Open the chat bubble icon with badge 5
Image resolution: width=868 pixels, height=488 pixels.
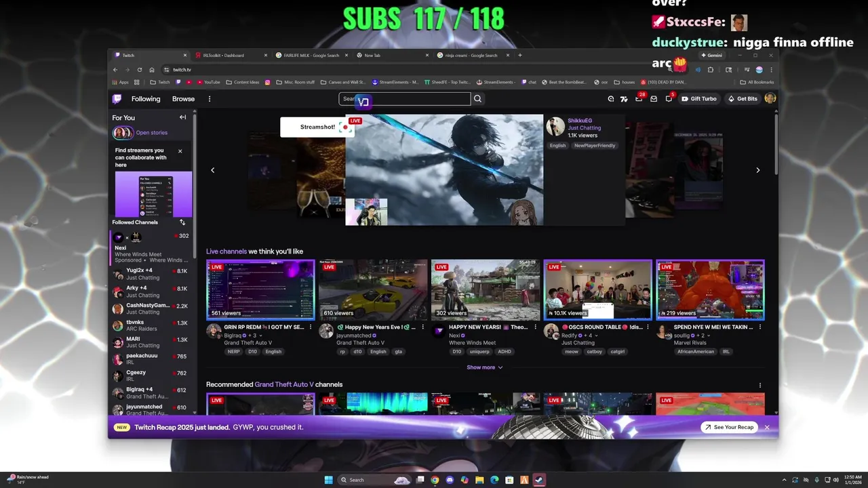tap(669, 99)
